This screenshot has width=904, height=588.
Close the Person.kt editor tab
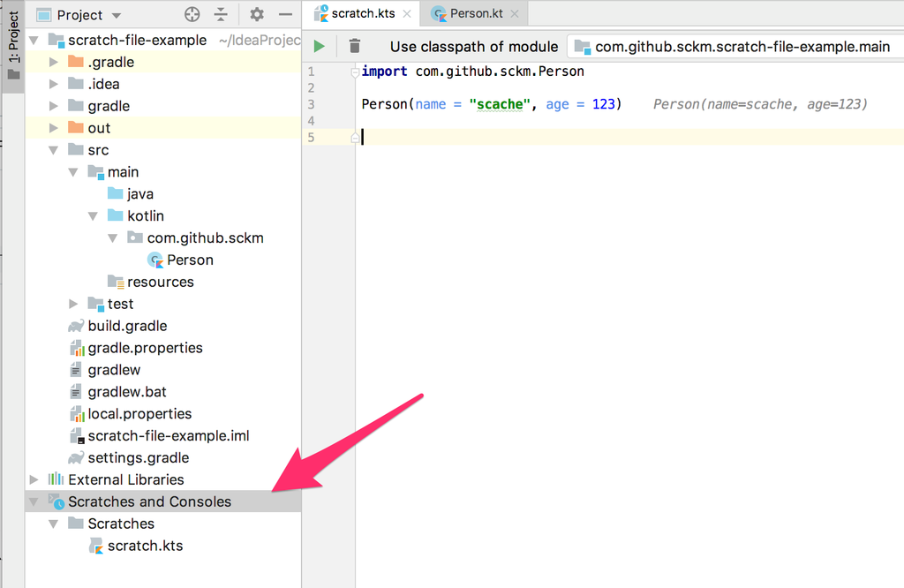pos(515,14)
